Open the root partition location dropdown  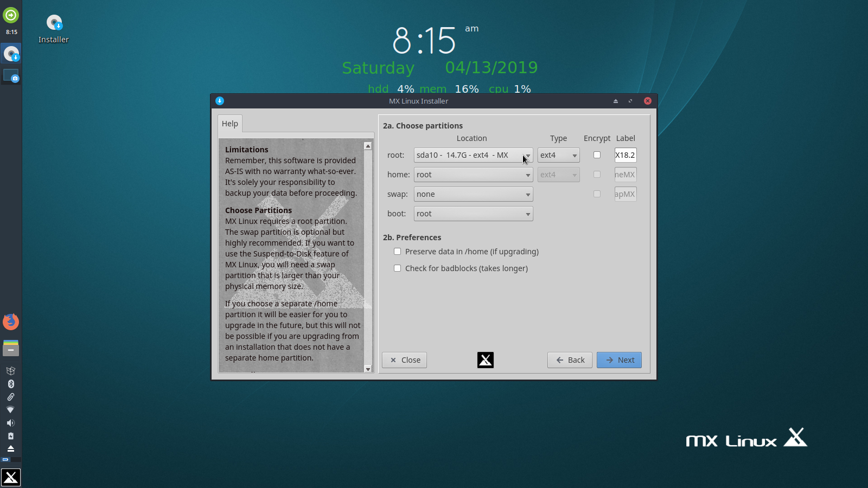pyautogui.click(x=473, y=155)
